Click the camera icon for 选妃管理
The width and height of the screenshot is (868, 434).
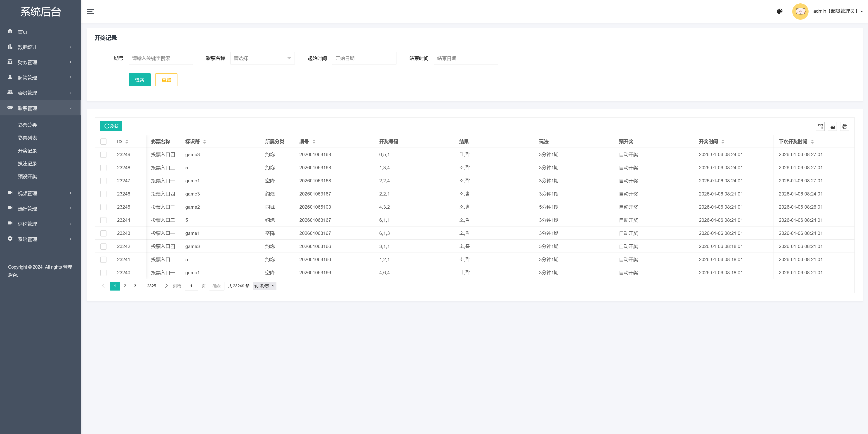pos(10,208)
